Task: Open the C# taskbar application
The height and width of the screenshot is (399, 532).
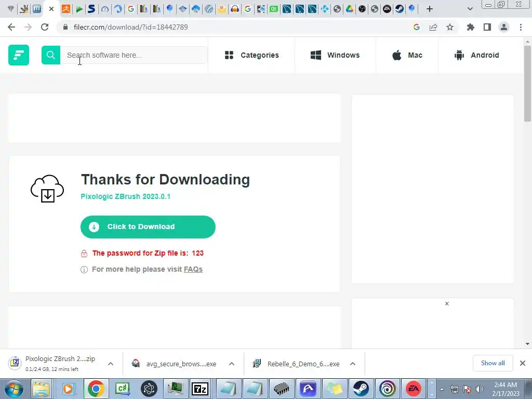Action: (x=123, y=389)
